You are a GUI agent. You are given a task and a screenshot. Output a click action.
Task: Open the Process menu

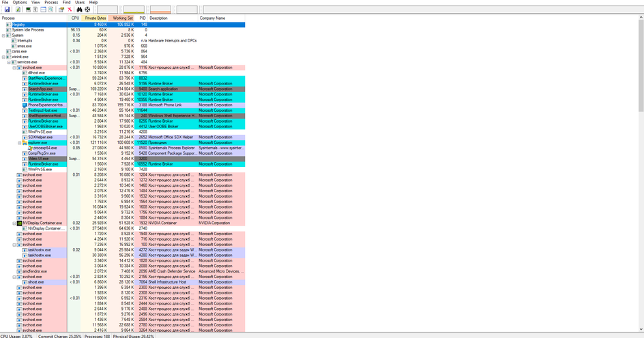(51, 3)
